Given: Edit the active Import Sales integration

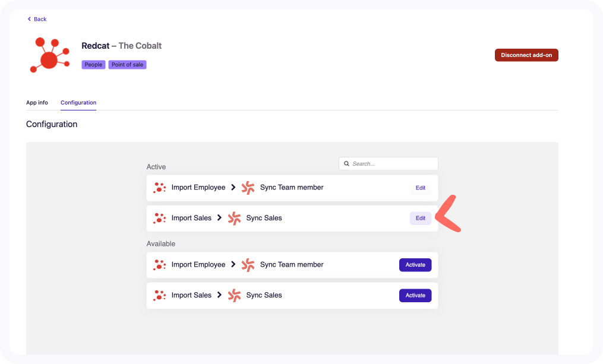Looking at the screenshot, I should tap(420, 218).
